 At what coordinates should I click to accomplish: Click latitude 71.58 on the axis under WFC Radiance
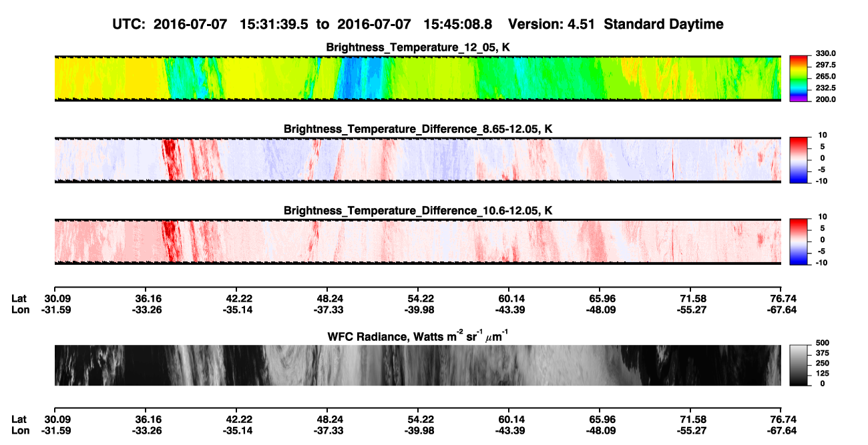(x=692, y=419)
